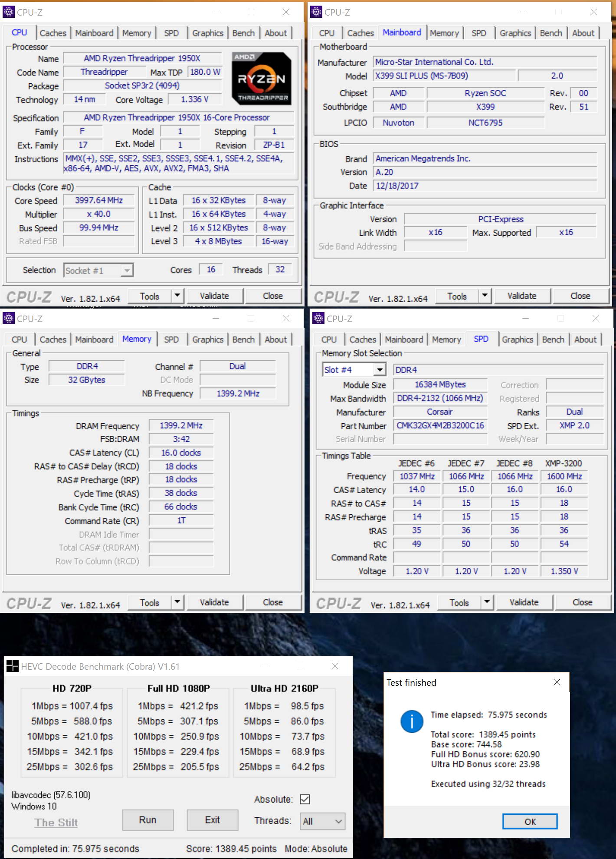Click Ultra HD 1Mbps 98.5 fps result

307,706
